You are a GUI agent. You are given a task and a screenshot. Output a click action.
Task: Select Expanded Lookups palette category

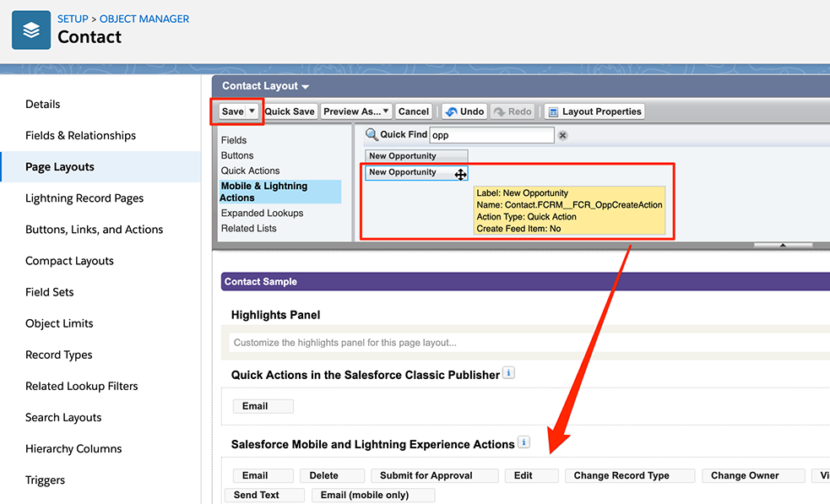(x=262, y=213)
